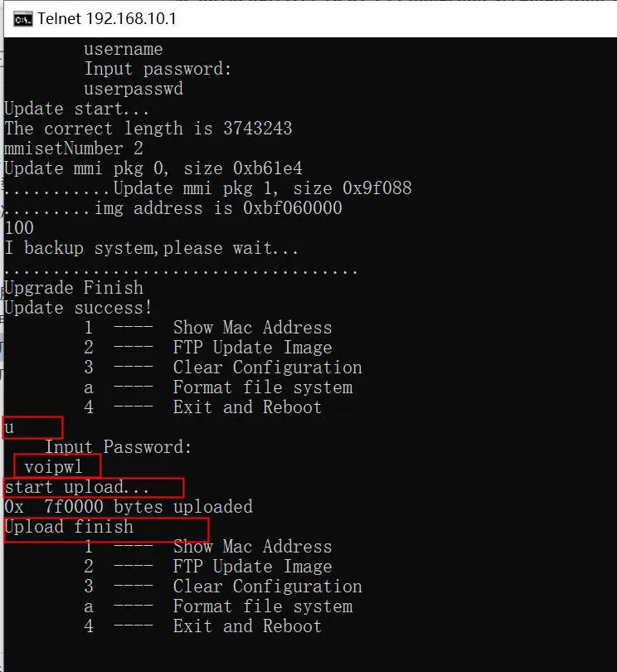Click the bytes uploaded progress line

[128, 507]
